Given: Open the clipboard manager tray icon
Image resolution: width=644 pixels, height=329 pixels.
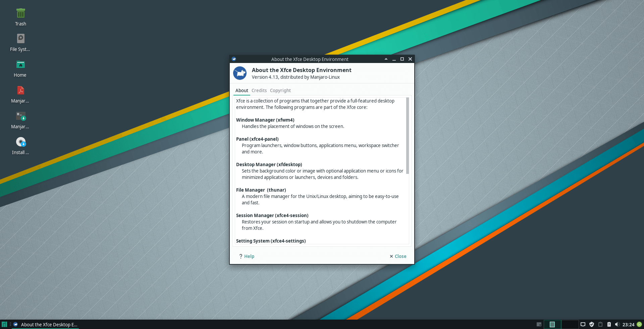Looking at the screenshot, I should (x=600, y=324).
